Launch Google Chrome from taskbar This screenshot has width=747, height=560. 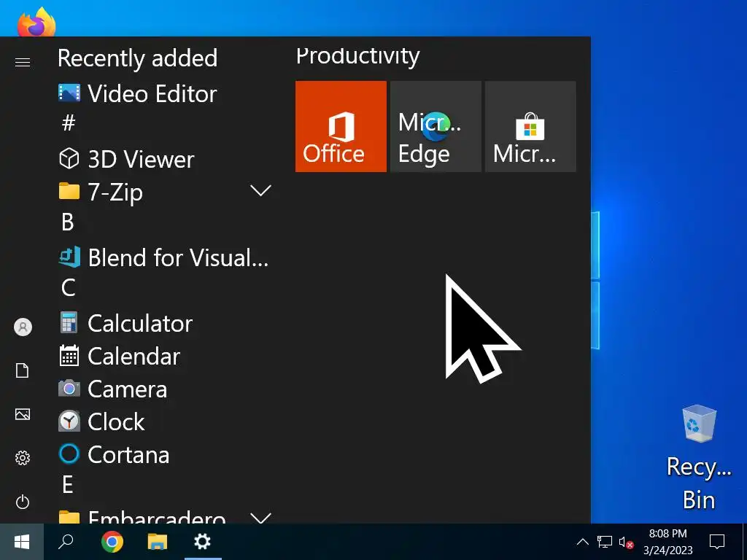point(112,542)
